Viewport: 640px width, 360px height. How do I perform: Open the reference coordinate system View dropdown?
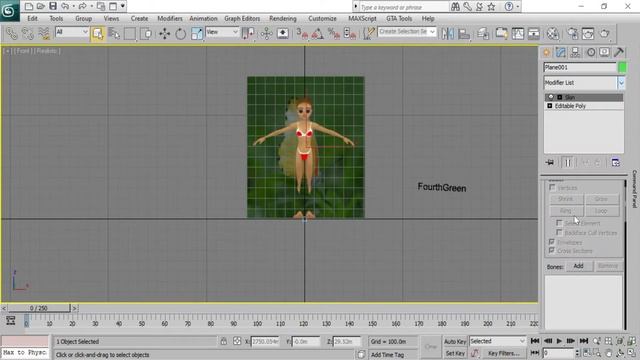click(x=222, y=32)
